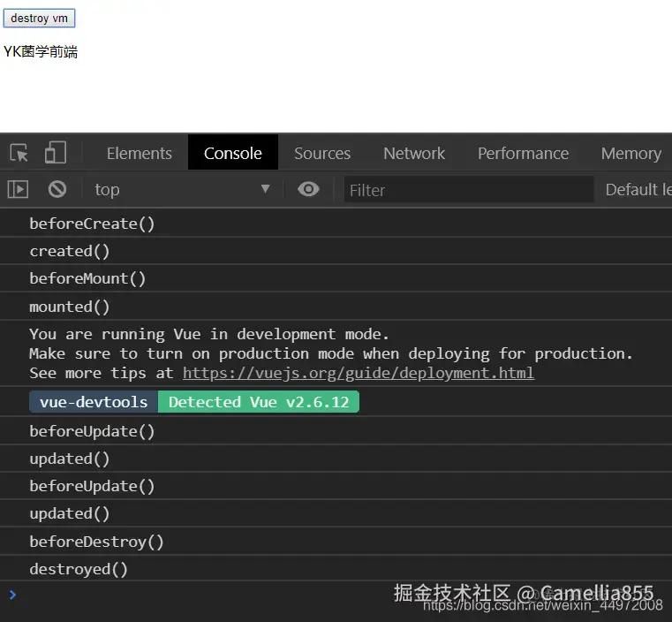Open the vuejs.org deployment guide link
Image resolution: width=672 pixels, height=622 pixels.
point(358,373)
